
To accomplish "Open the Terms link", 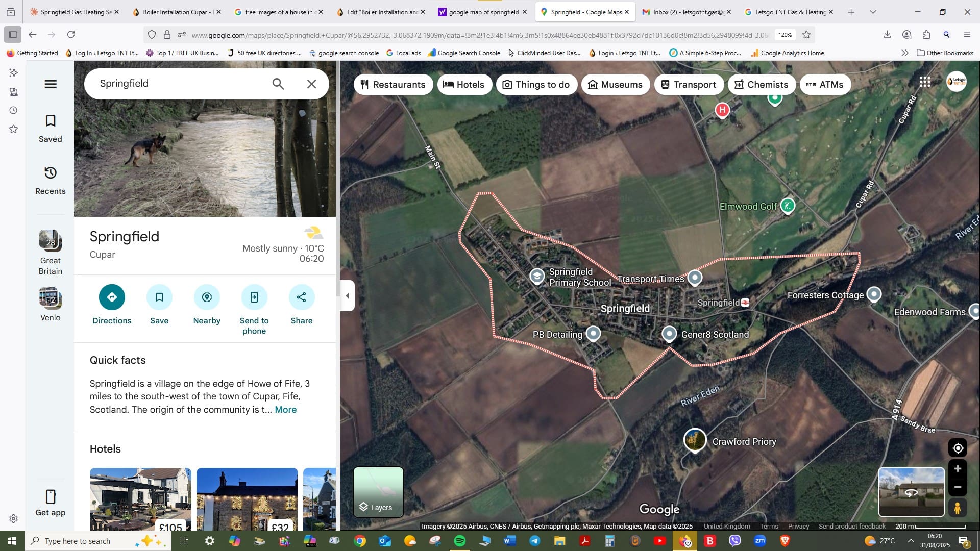I will pyautogui.click(x=769, y=526).
